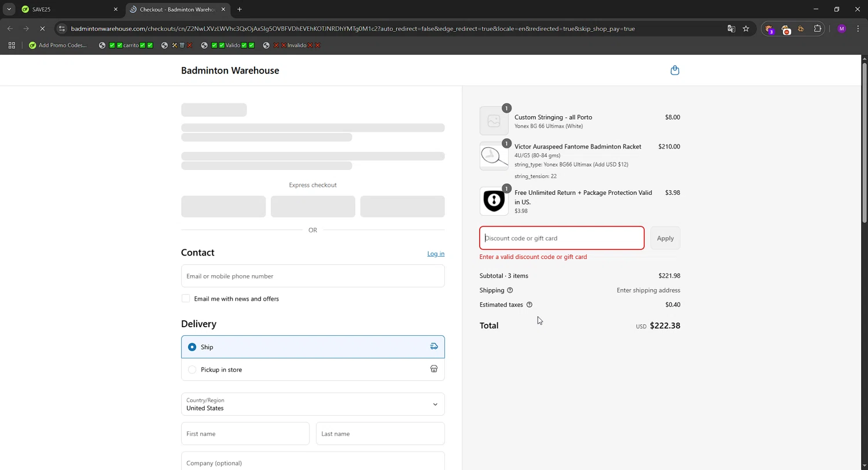
Task: Open the Add Promo Codes bookmark
Action: click(x=58, y=45)
